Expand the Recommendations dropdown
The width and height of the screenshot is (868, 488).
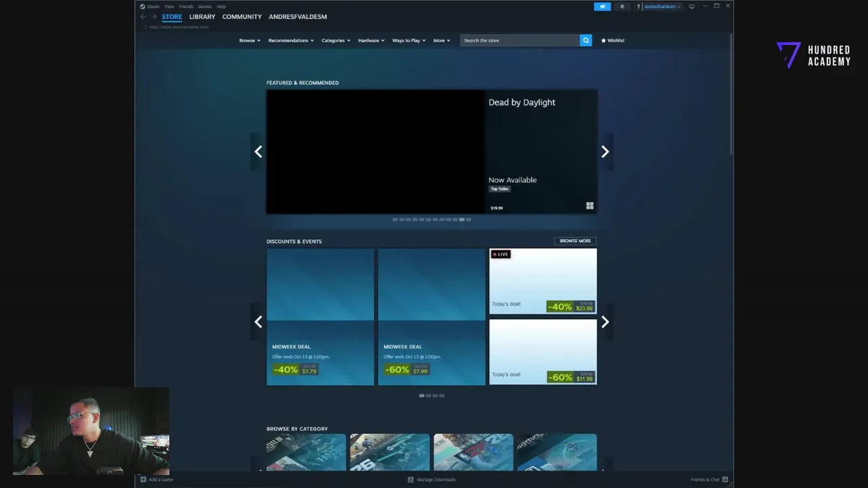point(291,40)
